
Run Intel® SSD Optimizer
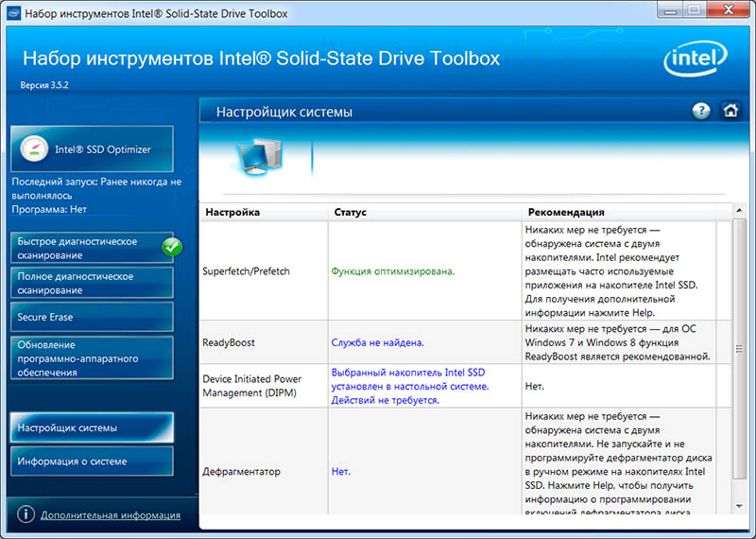click(x=92, y=148)
